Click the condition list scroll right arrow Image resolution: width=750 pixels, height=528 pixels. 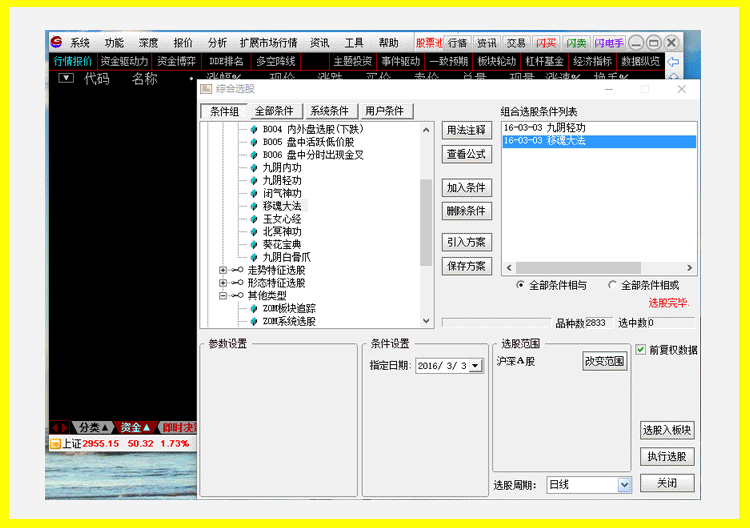689,268
